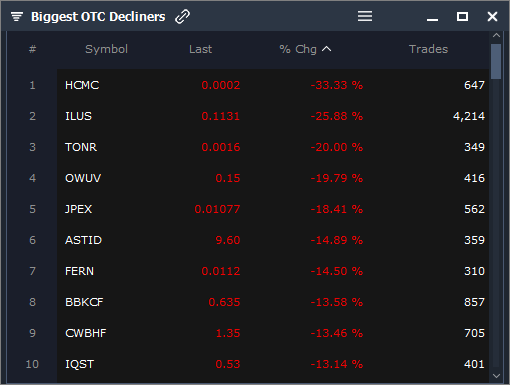The height and width of the screenshot is (385, 510).
Task: Open the filter icon beside the title
Action: pos(17,16)
